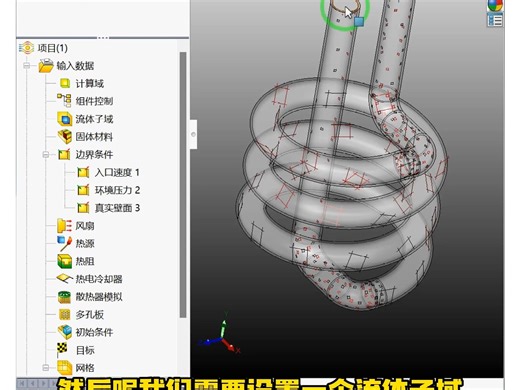Select the 风扇 tree item

85,226
